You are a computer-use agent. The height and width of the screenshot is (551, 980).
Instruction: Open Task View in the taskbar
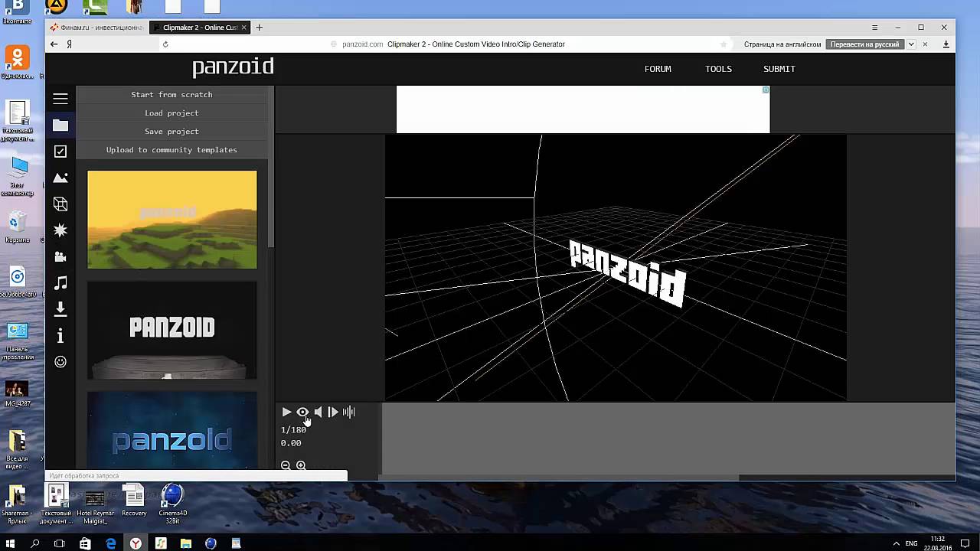pos(60,543)
